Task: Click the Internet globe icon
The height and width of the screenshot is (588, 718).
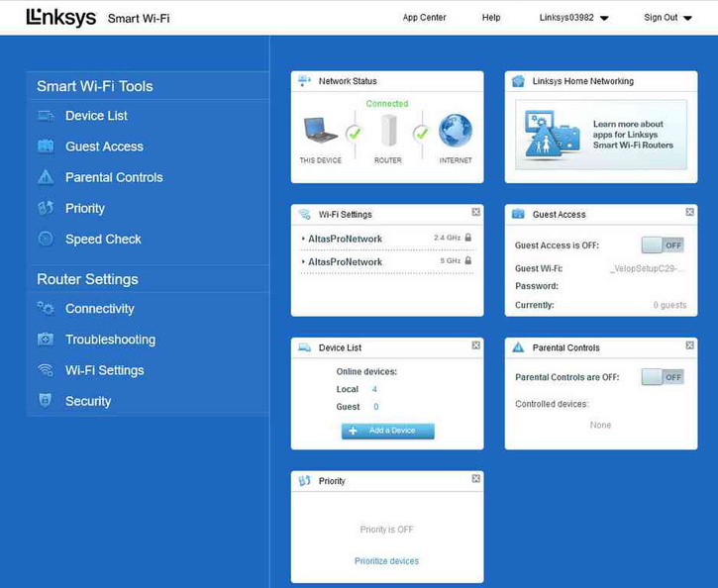Action: coord(456,131)
